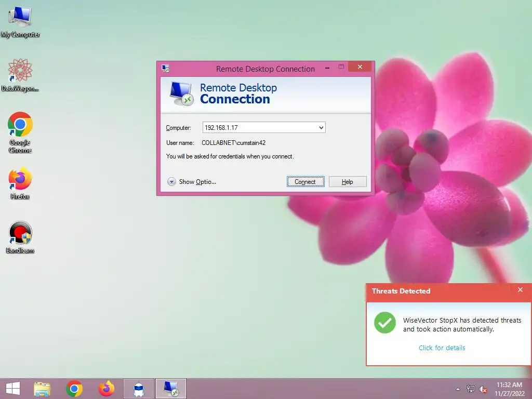Open the Google Chrome desktop shortcut
The width and height of the screenshot is (532, 399).
click(20, 132)
